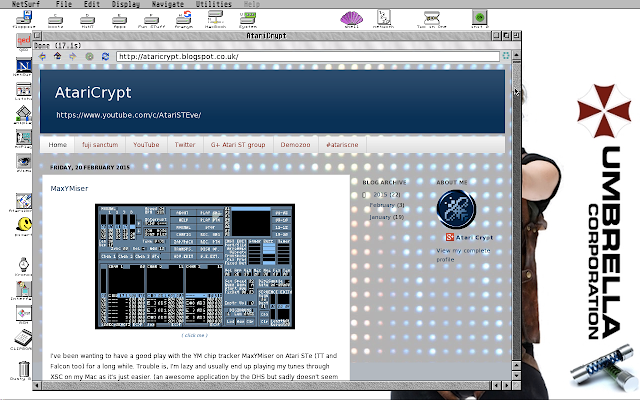The image size is (640, 400).
Task: Launch the purple seashell Shell icon
Action: (x=351, y=19)
